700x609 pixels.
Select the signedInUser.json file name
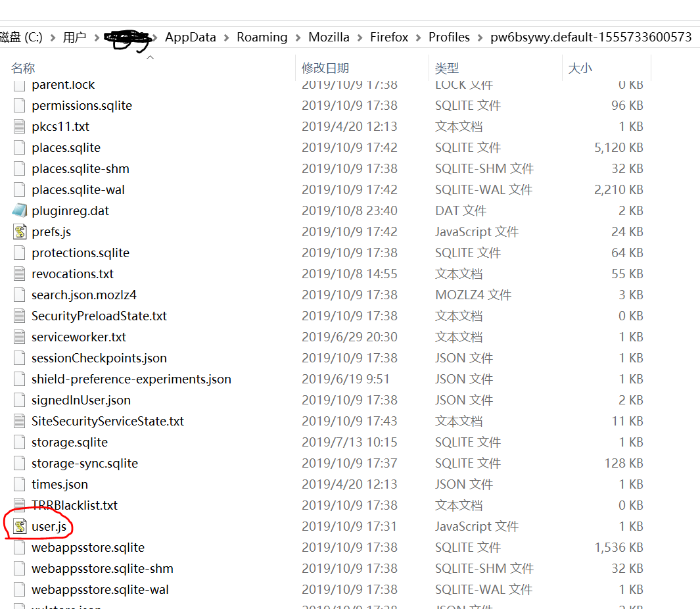(x=82, y=401)
